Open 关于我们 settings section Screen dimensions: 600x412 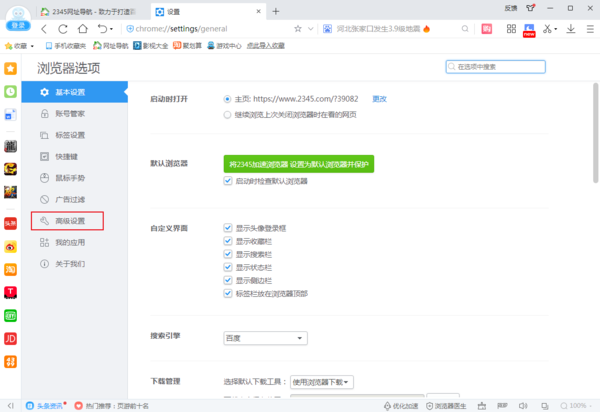74,264
